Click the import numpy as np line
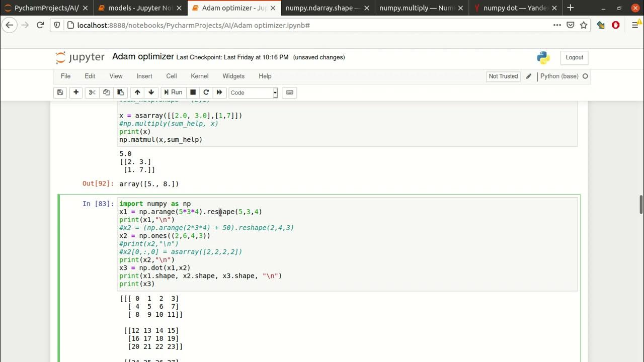Screen dimensions: 644x362 point(155,204)
